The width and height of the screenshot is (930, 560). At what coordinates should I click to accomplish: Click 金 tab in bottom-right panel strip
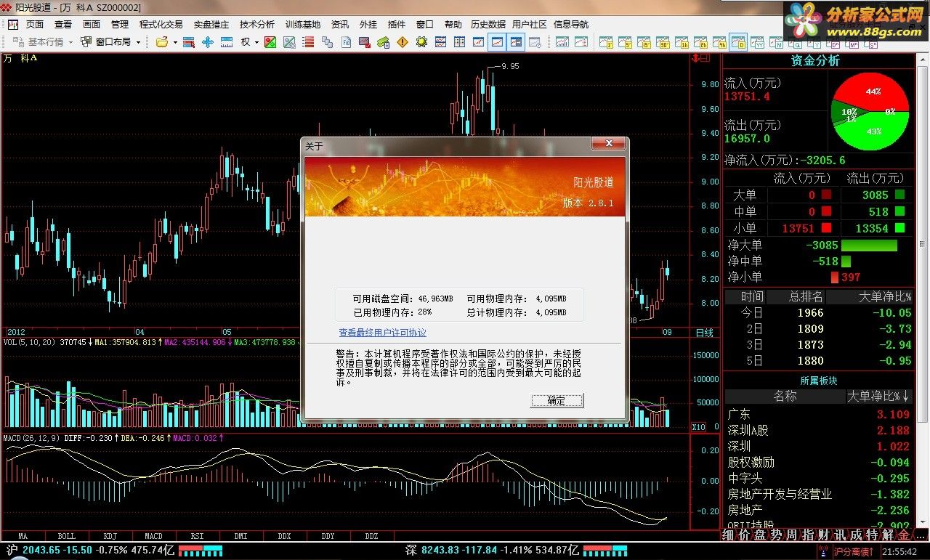coord(903,535)
